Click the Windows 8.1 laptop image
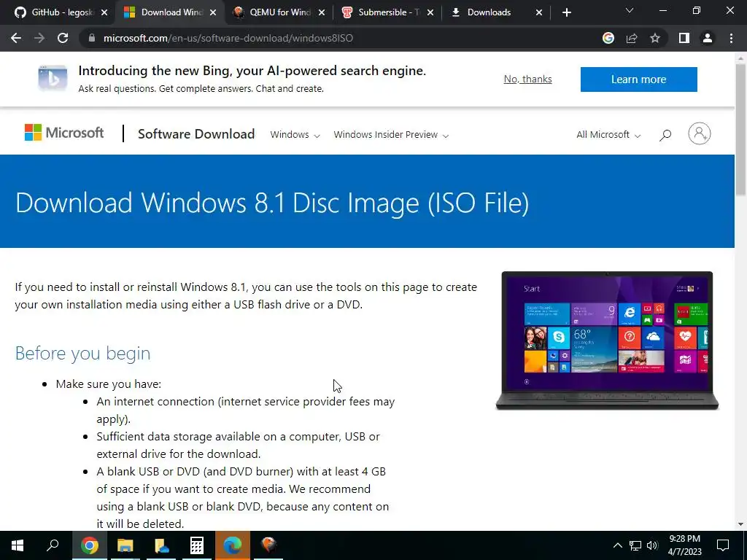 [607, 340]
